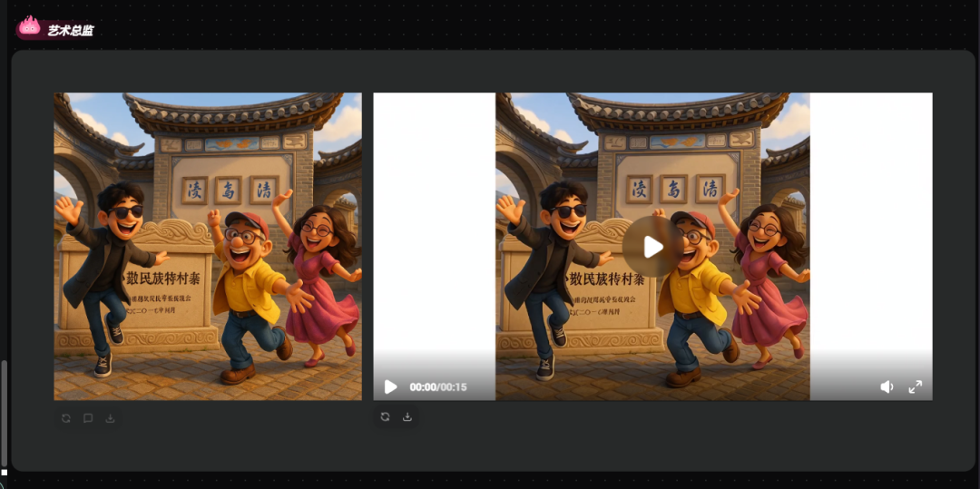Start video with large center play button

(x=652, y=247)
